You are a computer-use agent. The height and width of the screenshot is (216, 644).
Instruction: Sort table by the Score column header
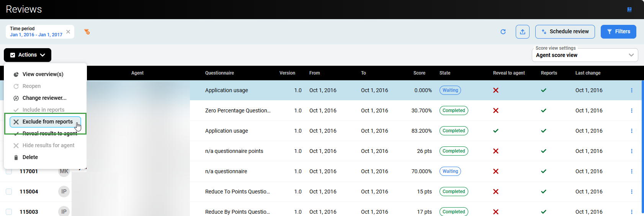(x=419, y=73)
